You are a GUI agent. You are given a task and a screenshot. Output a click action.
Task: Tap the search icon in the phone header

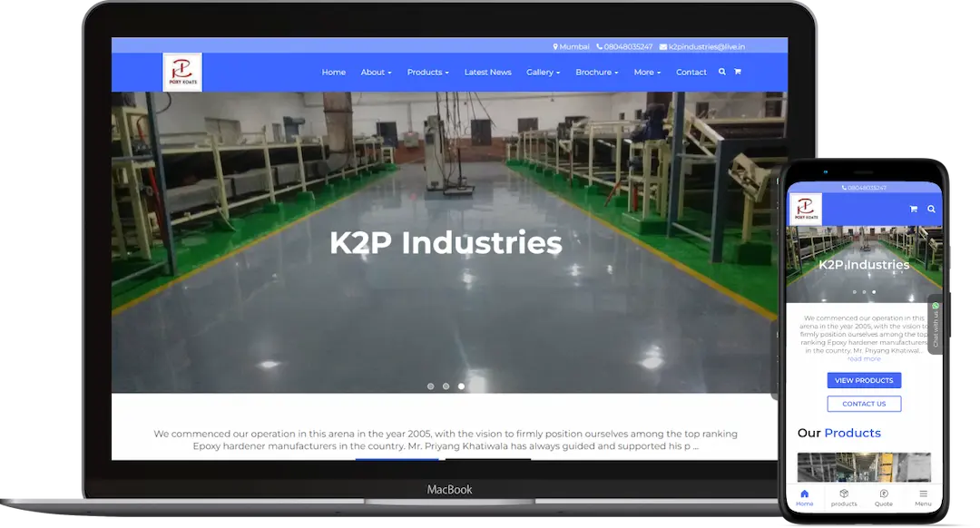pyautogui.click(x=931, y=209)
